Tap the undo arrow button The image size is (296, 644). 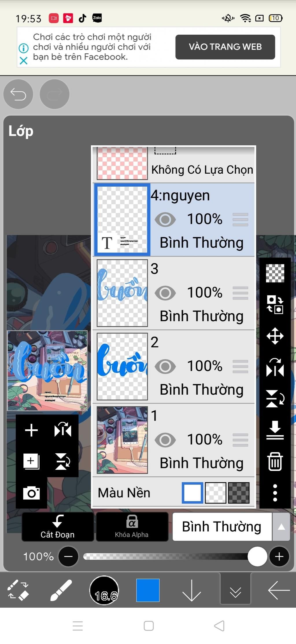point(18,94)
